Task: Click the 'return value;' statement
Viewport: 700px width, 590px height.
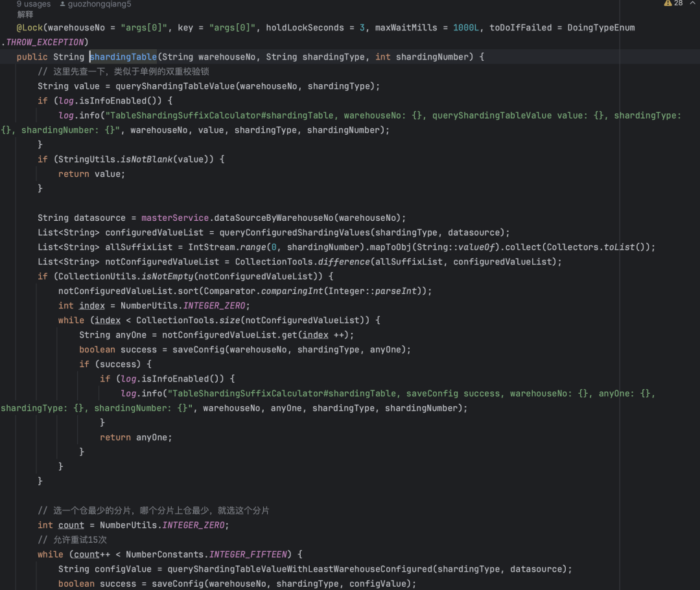Action: 91,174
